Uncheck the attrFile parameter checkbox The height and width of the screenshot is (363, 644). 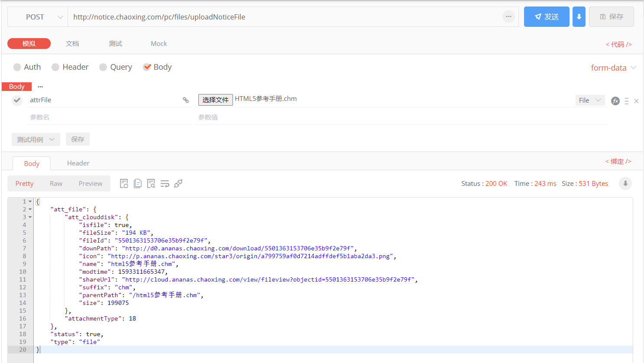17,100
